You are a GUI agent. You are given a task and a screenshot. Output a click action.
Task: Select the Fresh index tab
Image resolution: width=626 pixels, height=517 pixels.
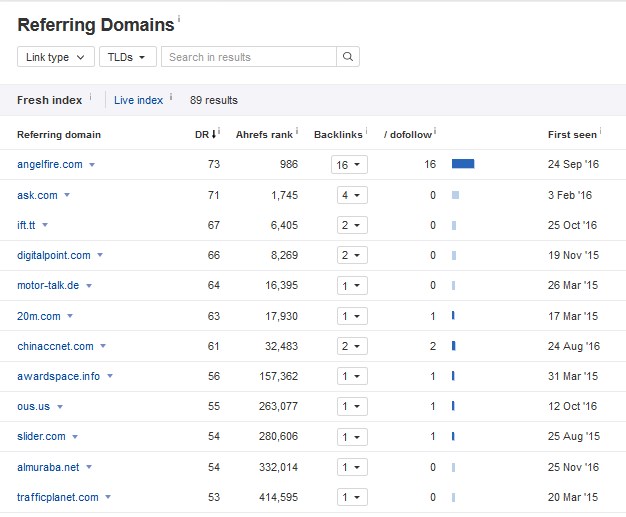click(x=49, y=100)
